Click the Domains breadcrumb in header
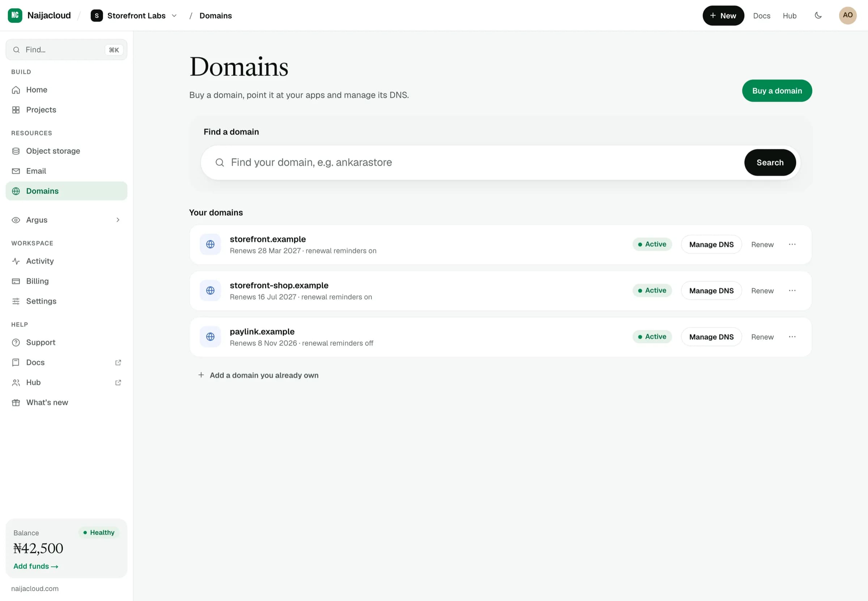The height and width of the screenshot is (601, 868). tap(216, 16)
